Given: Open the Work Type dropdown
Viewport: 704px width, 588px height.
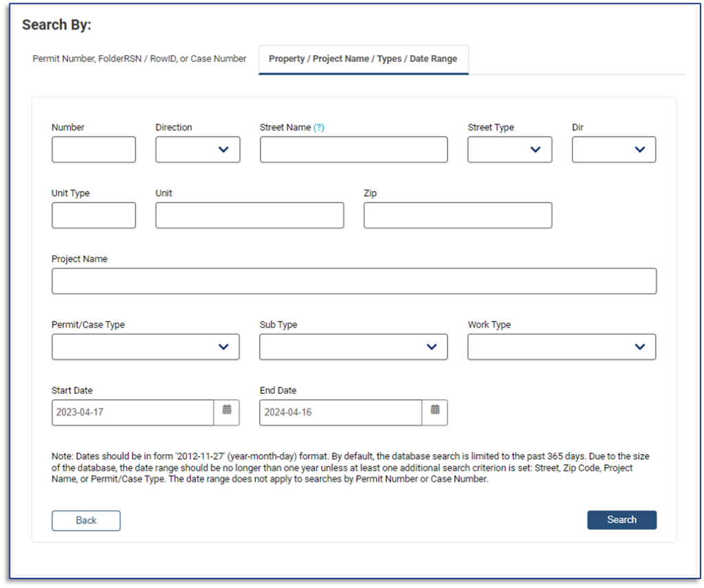Looking at the screenshot, I should tap(561, 347).
